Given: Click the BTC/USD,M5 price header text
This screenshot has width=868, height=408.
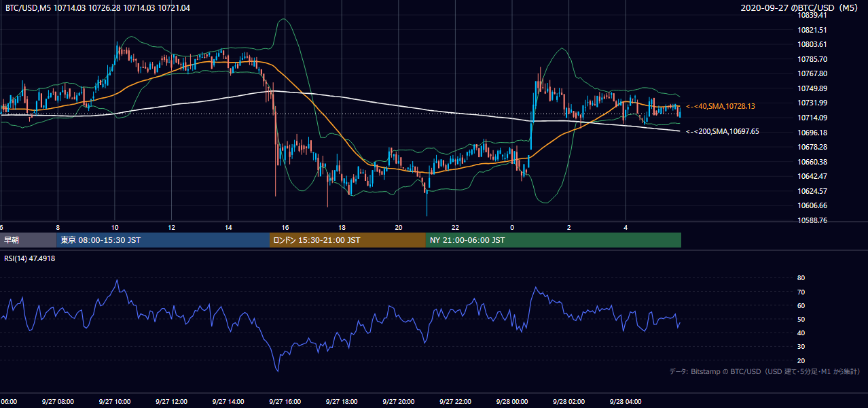Looking at the screenshot, I should [98, 7].
